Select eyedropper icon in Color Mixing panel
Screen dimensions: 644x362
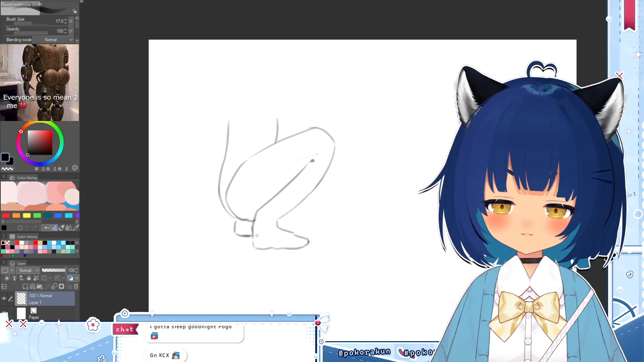[76, 228]
